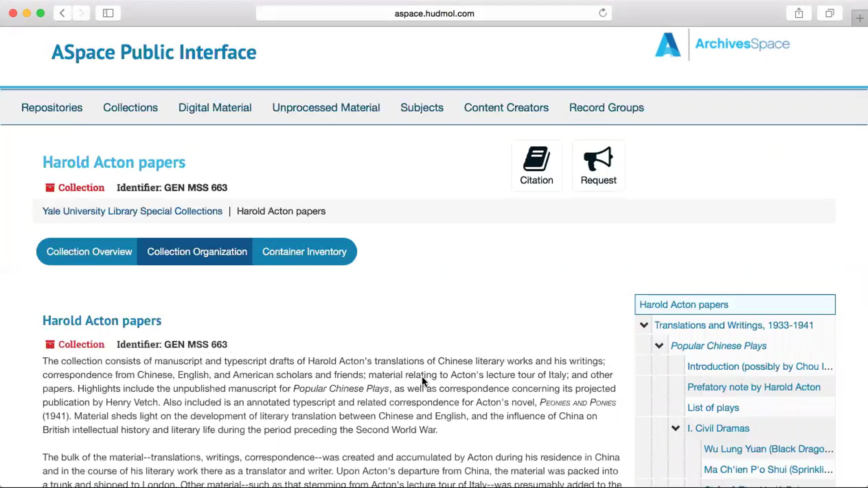868x488 pixels.
Task: Collapse Translations and Writings, 1933-1941 tree node
Action: pyautogui.click(x=644, y=325)
